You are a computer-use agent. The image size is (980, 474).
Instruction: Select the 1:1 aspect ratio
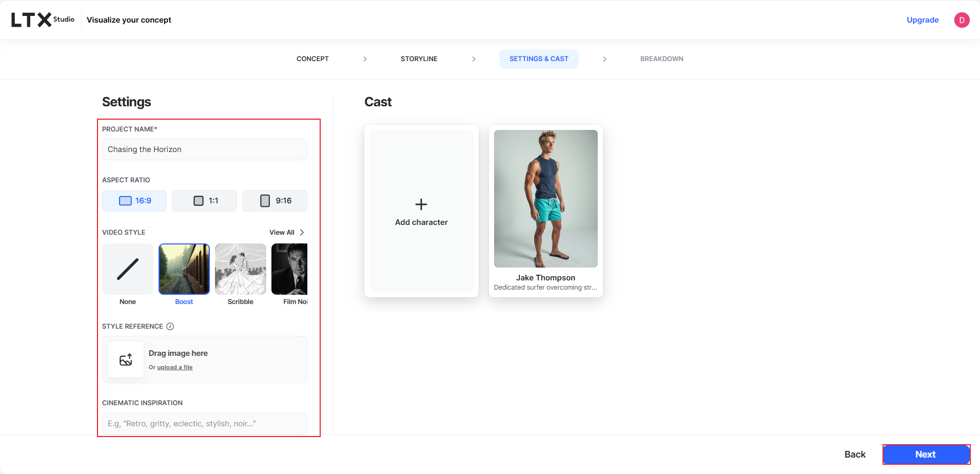tap(204, 201)
